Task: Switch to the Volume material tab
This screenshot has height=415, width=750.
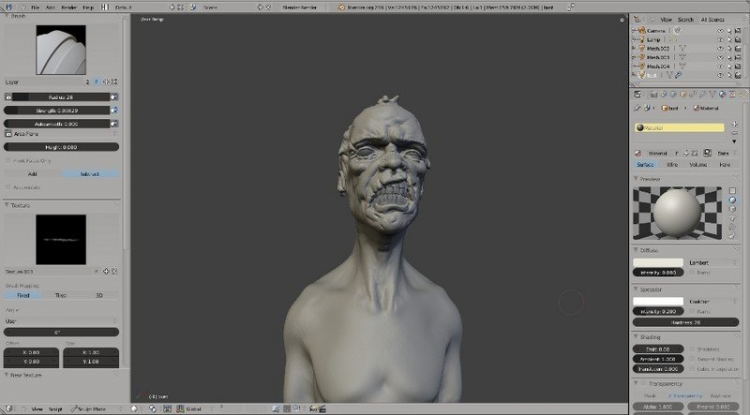Action: click(x=698, y=164)
